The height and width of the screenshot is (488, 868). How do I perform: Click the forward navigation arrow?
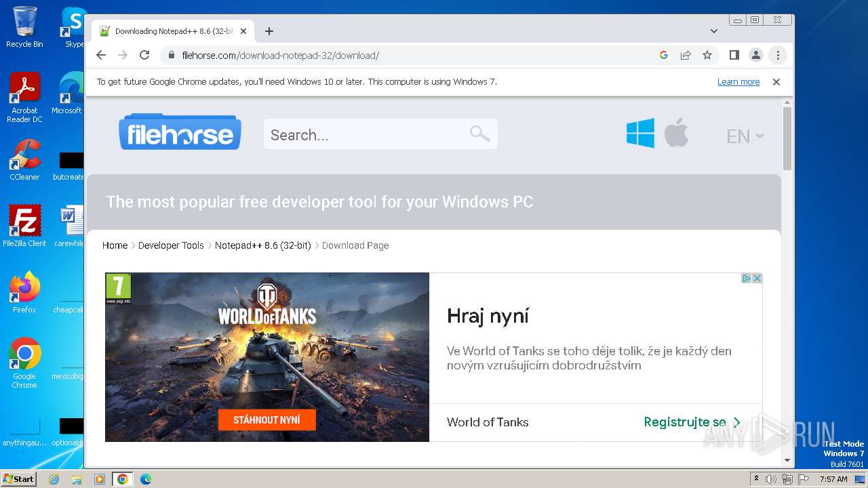coord(123,55)
